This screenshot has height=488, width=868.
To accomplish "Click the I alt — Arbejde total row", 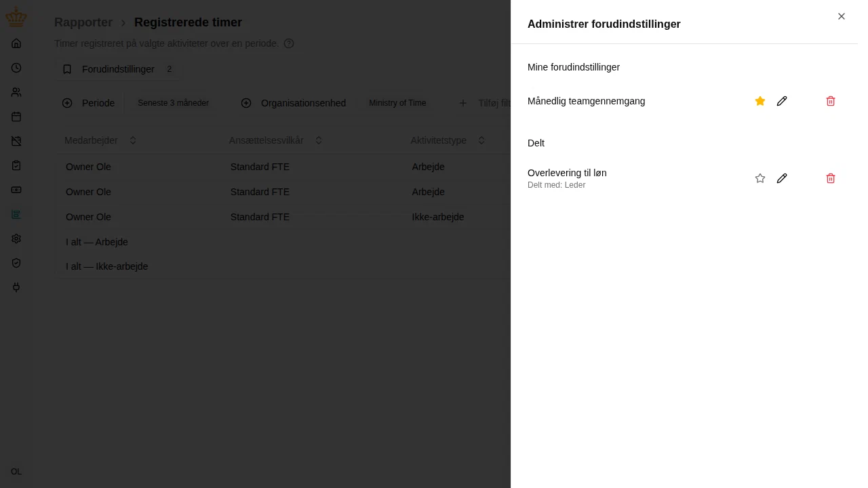I will click(283, 242).
